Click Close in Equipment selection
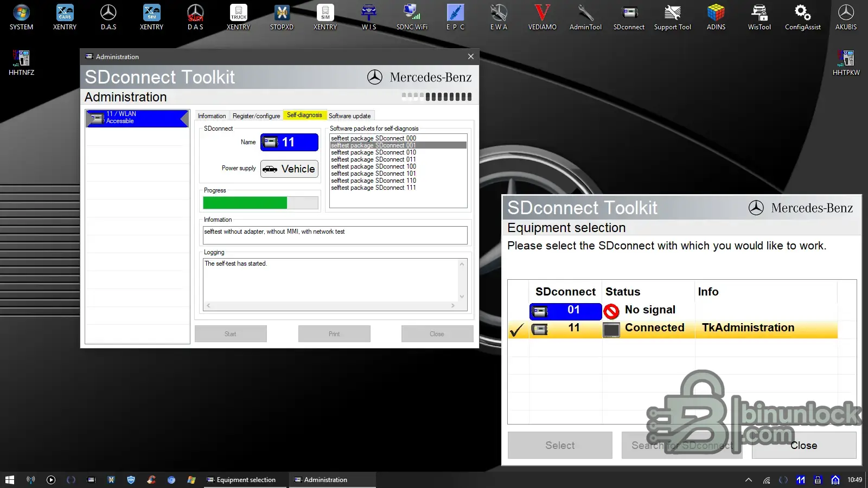 click(x=803, y=445)
